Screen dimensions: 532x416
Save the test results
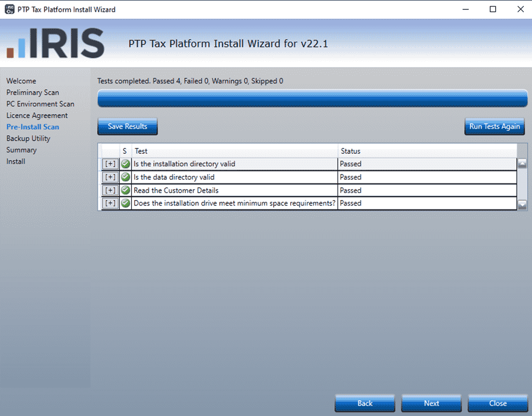coord(128,126)
